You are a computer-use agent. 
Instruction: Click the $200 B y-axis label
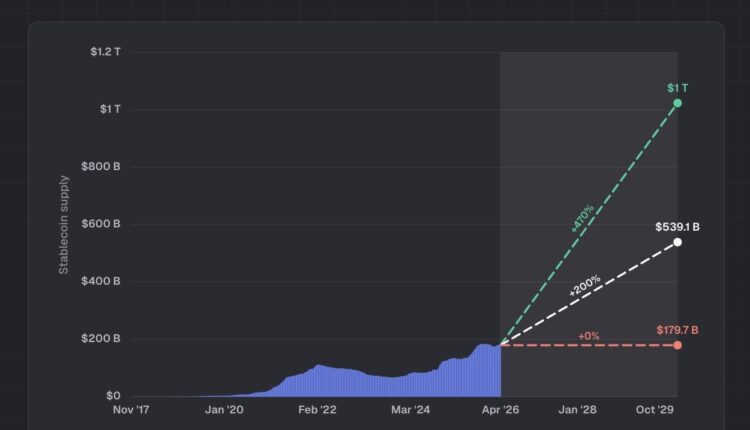pos(103,339)
